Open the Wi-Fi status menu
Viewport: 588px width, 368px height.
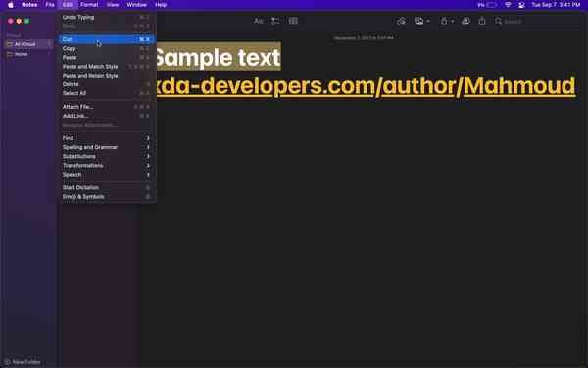coord(508,5)
